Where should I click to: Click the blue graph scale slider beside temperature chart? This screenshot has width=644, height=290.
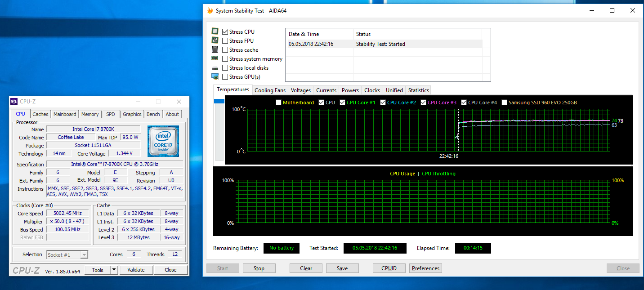click(219, 102)
